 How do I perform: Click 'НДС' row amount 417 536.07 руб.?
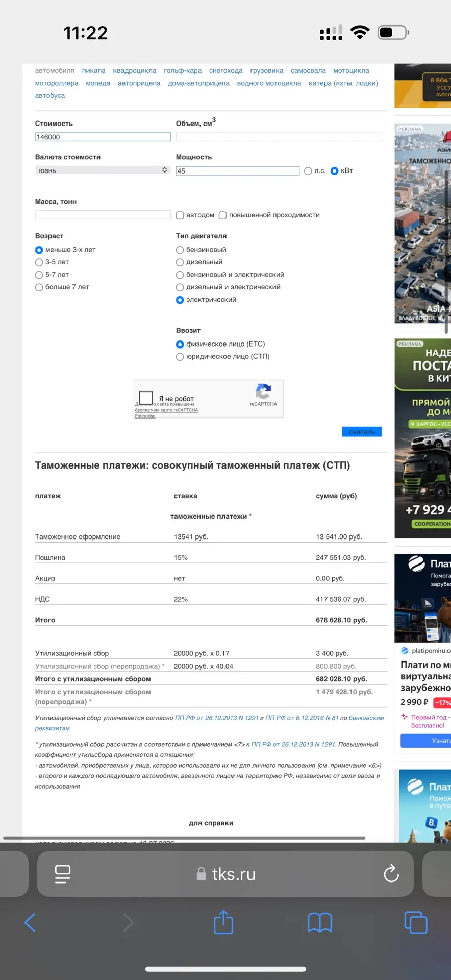tap(341, 599)
